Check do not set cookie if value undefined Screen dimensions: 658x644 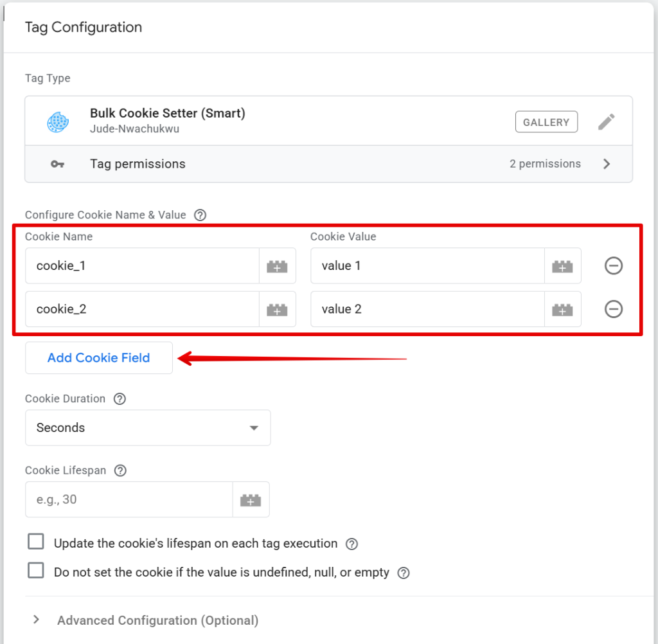pyautogui.click(x=36, y=571)
